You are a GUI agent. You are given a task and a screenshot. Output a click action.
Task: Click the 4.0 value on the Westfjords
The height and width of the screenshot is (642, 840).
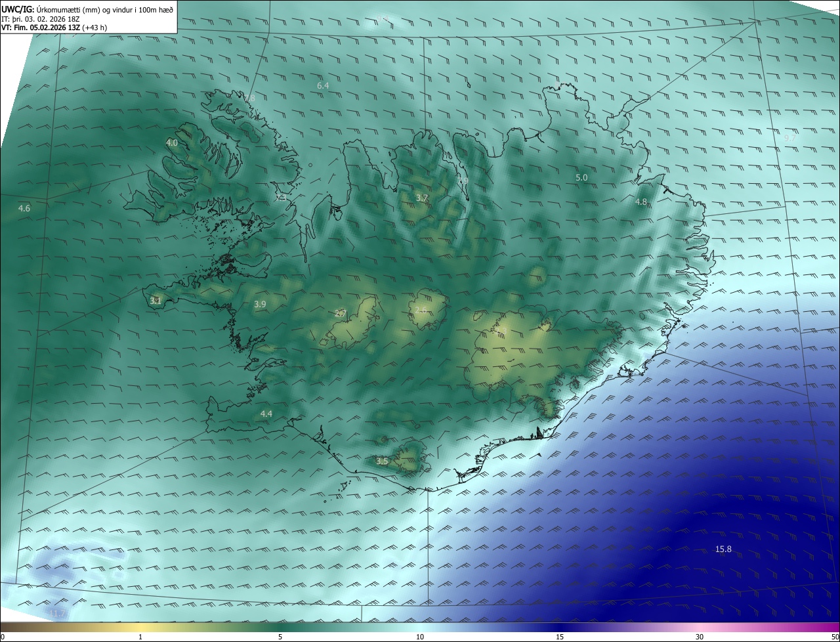click(x=172, y=142)
